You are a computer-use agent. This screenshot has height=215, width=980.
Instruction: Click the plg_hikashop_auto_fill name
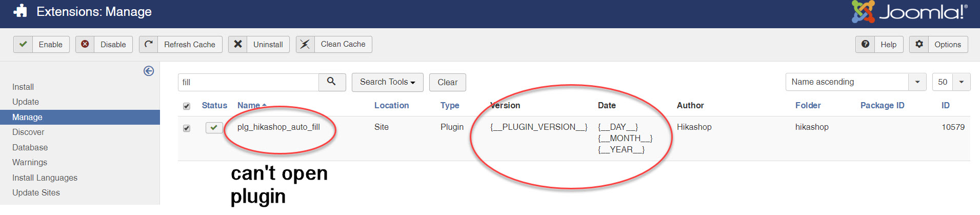coord(278,127)
